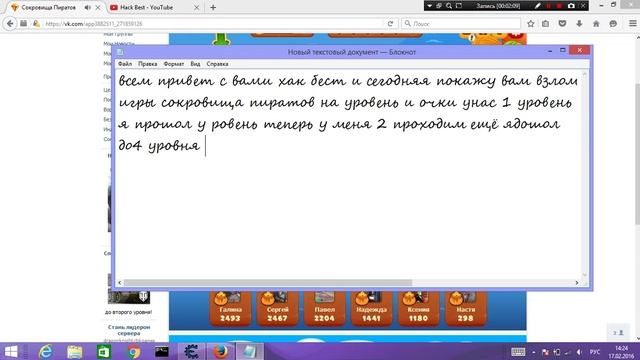Open the Справка menu in Notepad

(x=217, y=64)
